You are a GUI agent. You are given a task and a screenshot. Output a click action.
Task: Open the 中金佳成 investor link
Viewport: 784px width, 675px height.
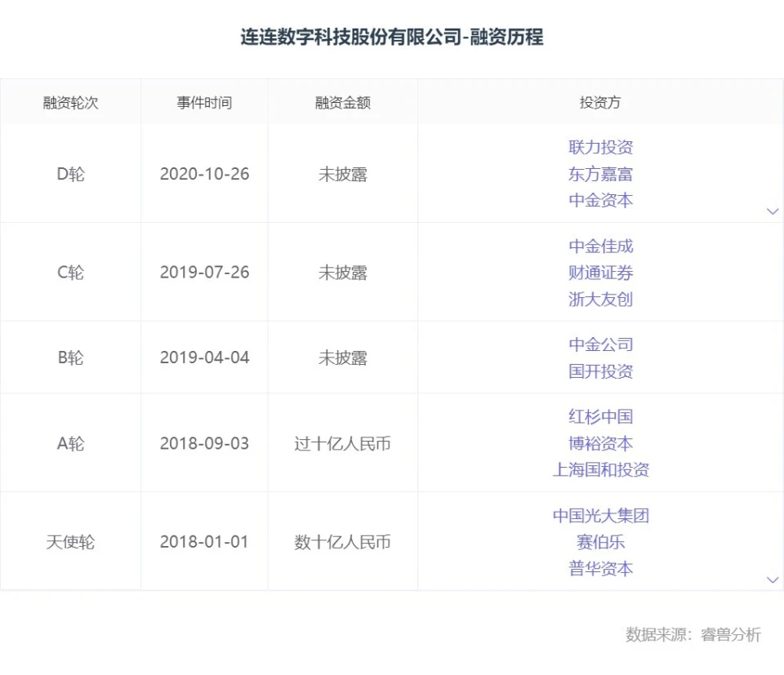[x=600, y=246]
